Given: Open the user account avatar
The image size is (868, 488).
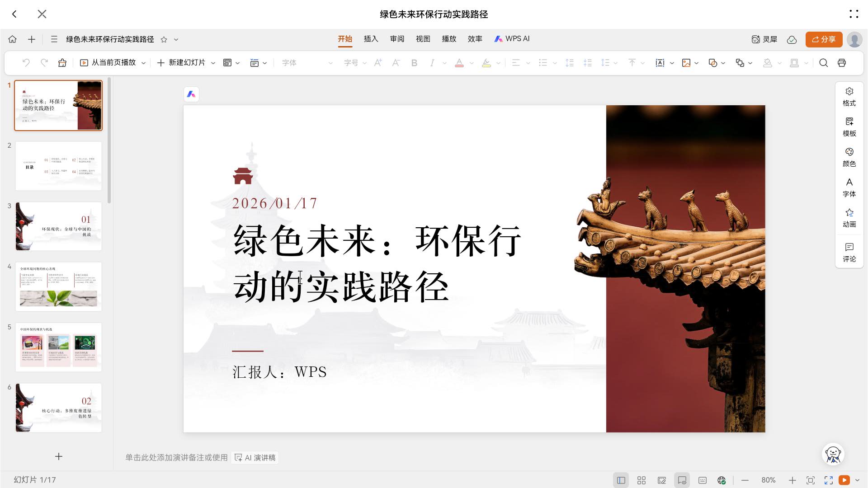Looking at the screenshot, I should (x=854, y=39).
